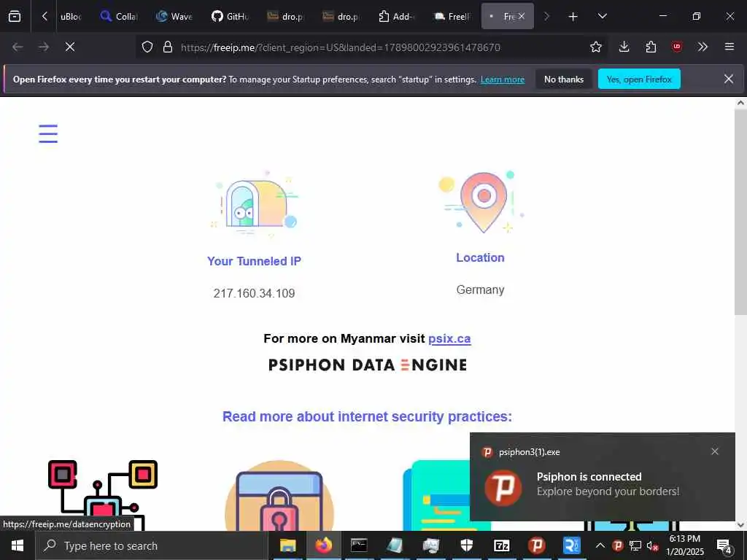The image size is (747, 560).
Task: Click the muted volume tray icon
Action: coord(652,545)
